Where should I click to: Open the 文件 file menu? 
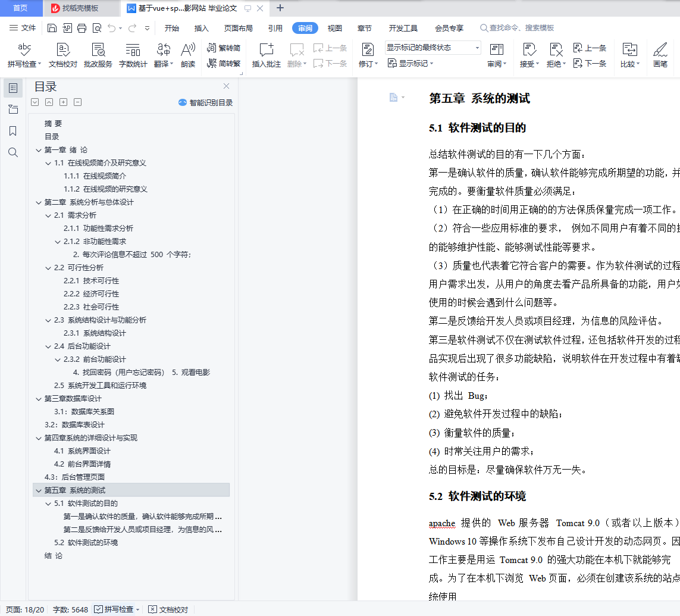(23, 28)
